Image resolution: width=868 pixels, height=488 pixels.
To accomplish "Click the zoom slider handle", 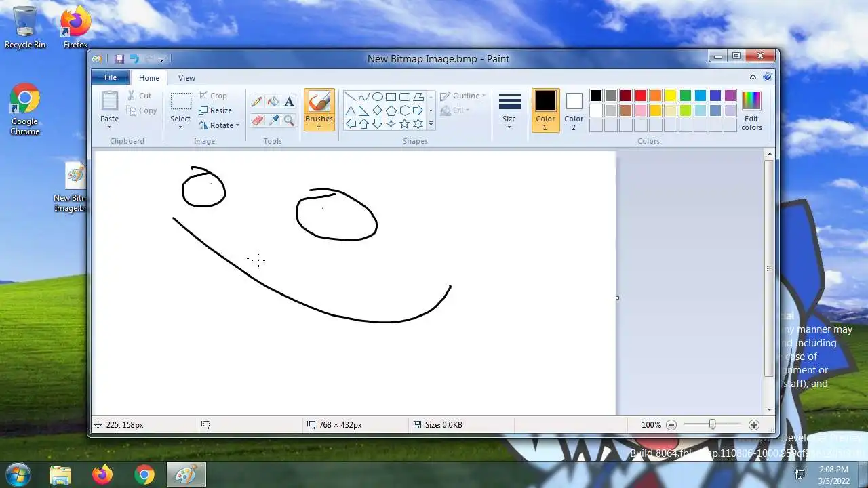I will pyautogui.click(x=712, y=424).
